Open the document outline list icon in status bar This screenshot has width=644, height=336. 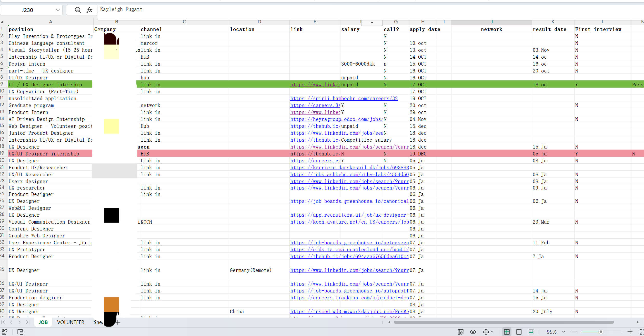point(20,332)
